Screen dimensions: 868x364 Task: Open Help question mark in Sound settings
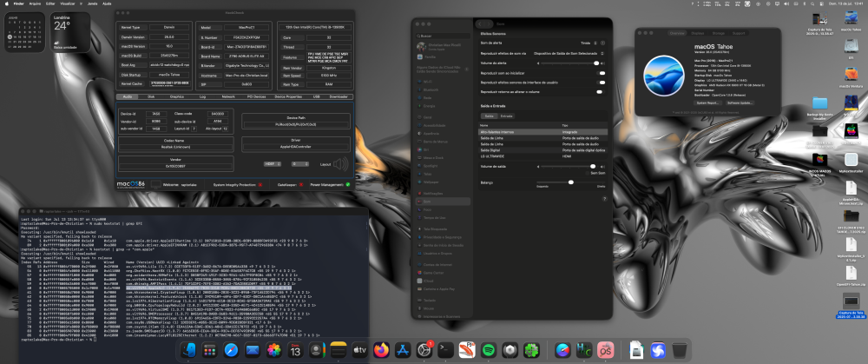604,198
